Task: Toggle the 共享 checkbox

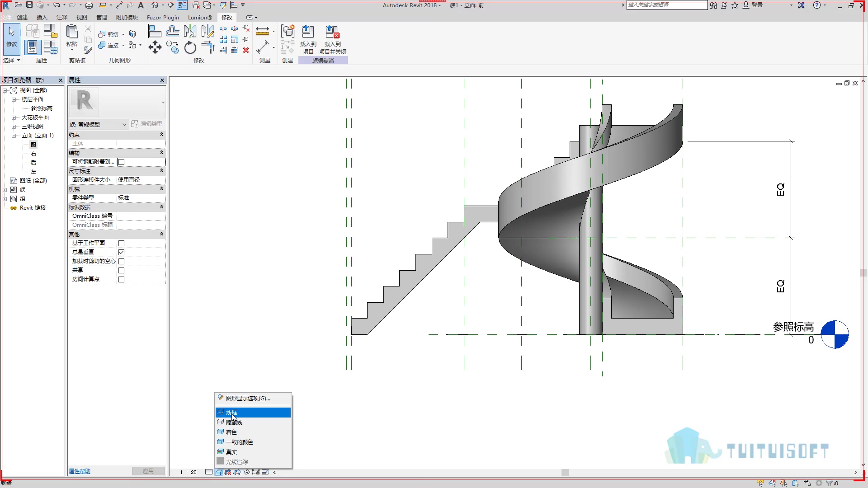Action: tap(121, 270)
